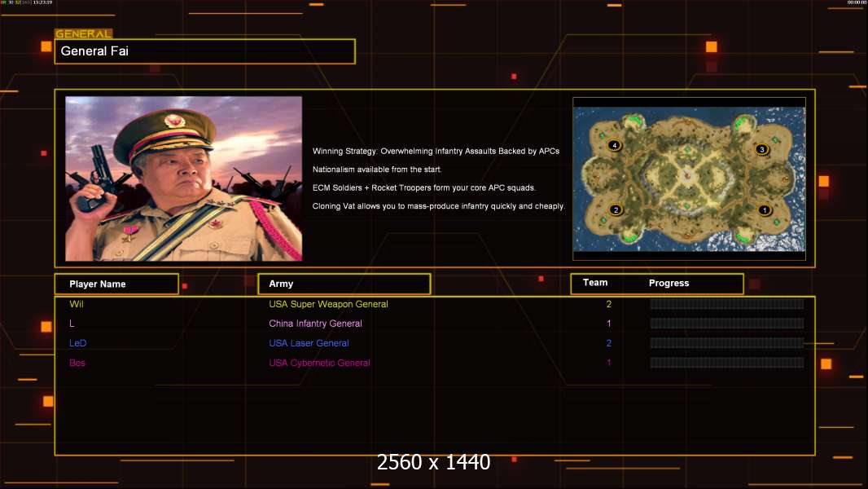Viewport: 868px width, 489px height.
Task: Click the Cloning Vat description line
Action: (x=438, y=206)
